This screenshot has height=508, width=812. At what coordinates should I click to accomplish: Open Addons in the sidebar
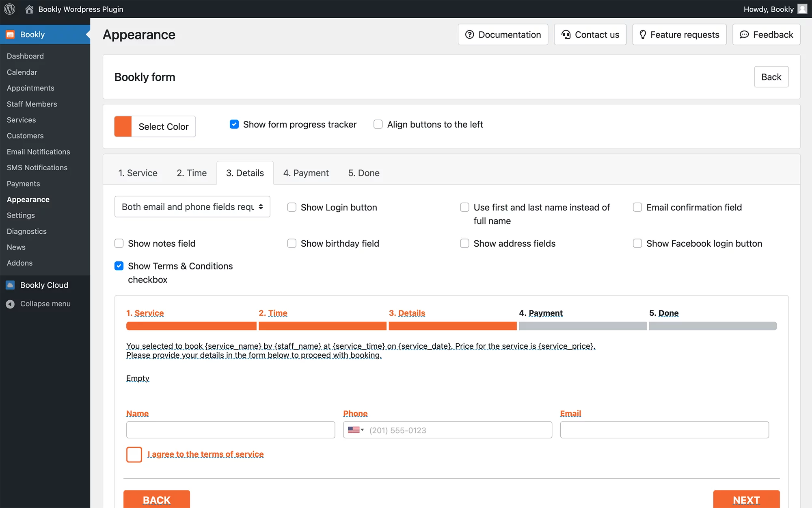(19, 263)
